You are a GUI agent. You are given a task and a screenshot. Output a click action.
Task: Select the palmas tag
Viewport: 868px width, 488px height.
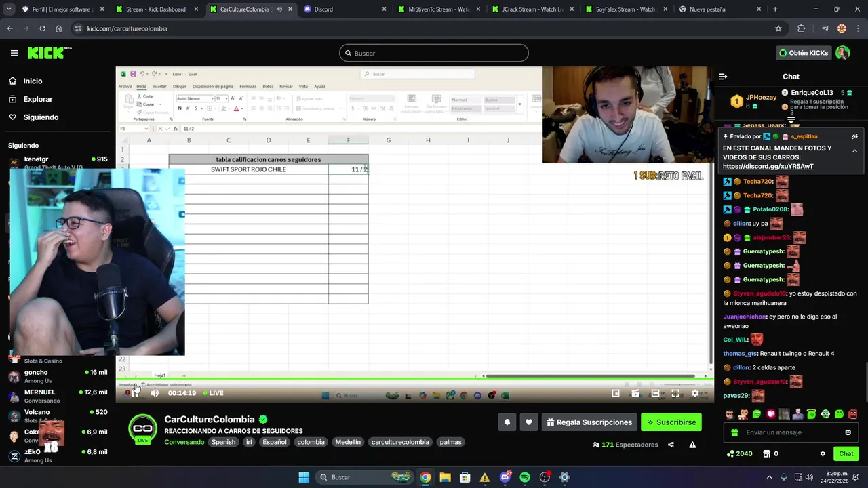click(450, 442)
